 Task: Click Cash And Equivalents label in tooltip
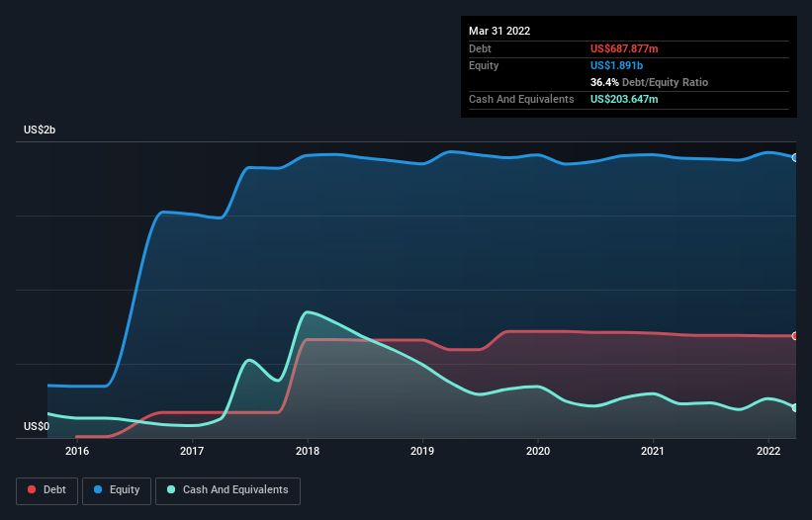521,99
